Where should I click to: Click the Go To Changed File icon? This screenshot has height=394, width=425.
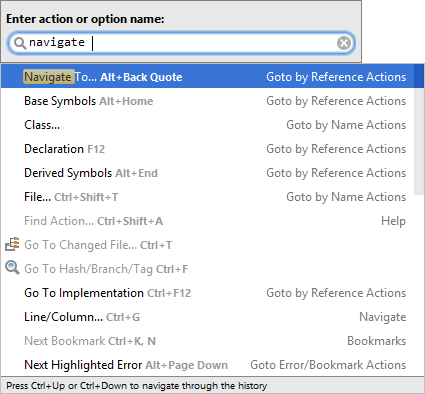[x=12, y=244]
